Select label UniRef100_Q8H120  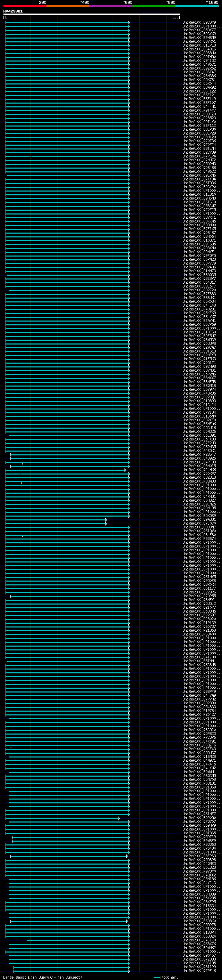tap(199, 137)
